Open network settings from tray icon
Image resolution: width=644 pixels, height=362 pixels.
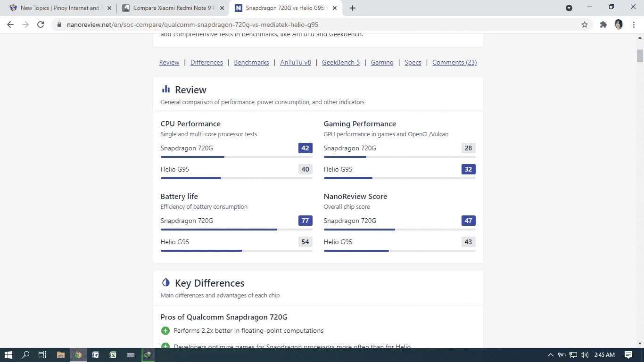573,355
